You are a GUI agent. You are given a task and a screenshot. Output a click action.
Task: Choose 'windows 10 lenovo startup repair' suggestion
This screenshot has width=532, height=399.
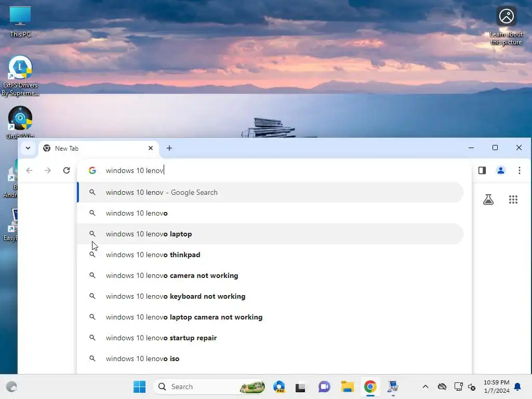point(270,338)
